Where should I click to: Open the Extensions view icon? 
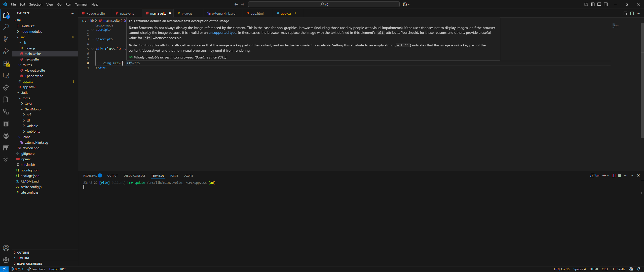point(6,64)
